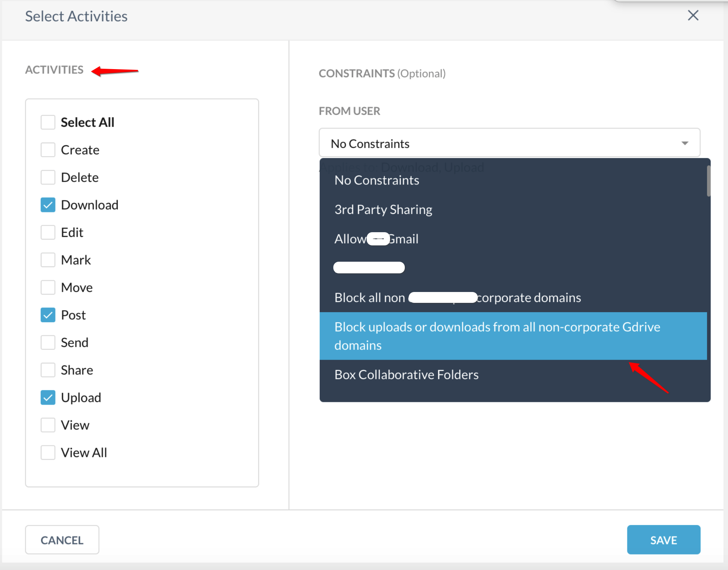Click the CANCEL button
Image resolution: width=728 pixels, height=570 pixels.
click(x=62, y=540)
